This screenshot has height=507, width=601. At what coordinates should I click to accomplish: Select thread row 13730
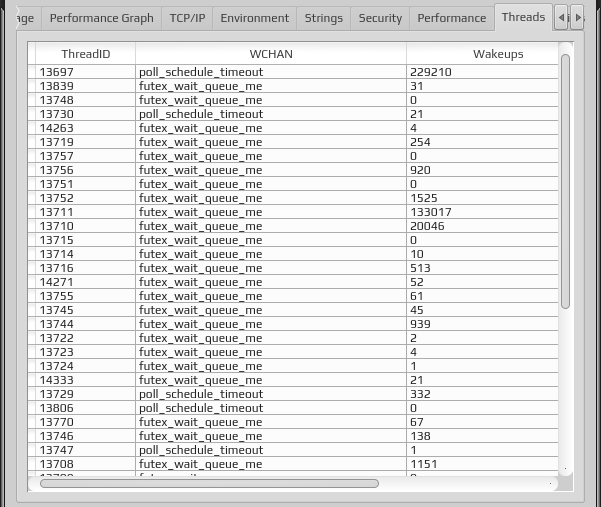click(293, 114)
